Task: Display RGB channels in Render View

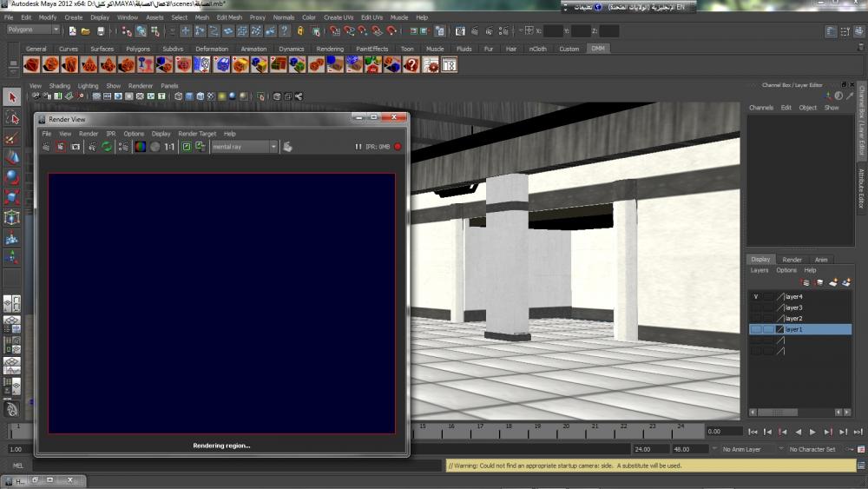Action: (x=140, y=147)
